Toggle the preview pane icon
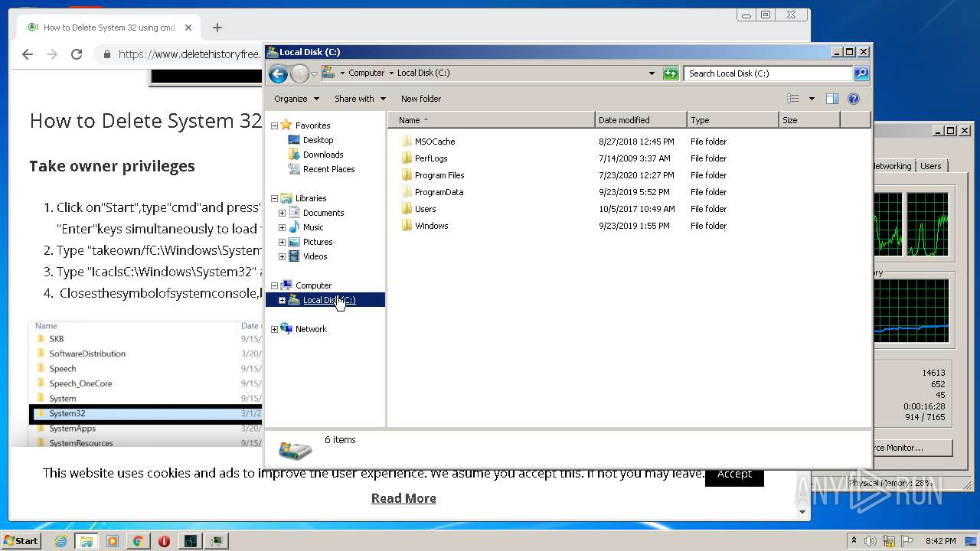The height and width of the screenshot is (551, 980). pyautogui.click(x=832, y=99)
